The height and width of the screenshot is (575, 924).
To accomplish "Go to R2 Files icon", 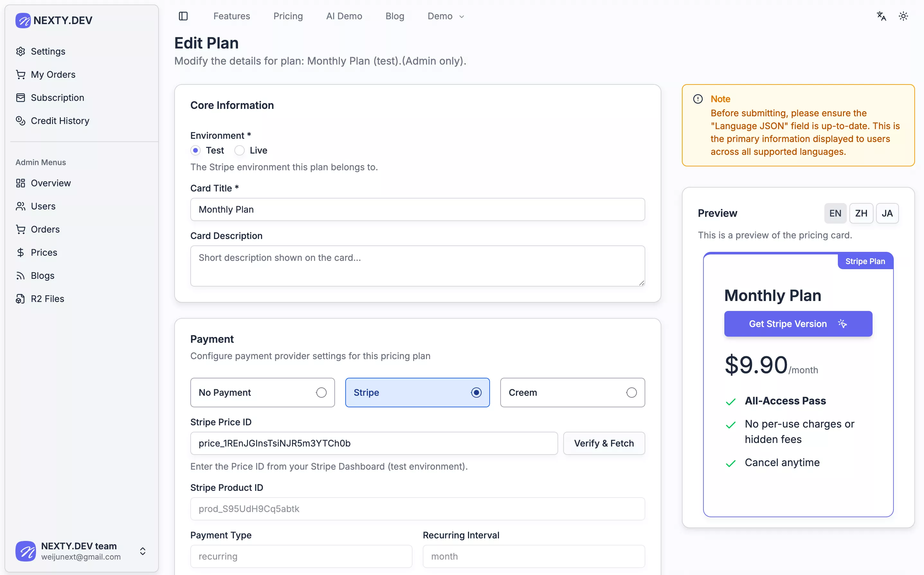I will pyautogui.click(x=21, y=299).
